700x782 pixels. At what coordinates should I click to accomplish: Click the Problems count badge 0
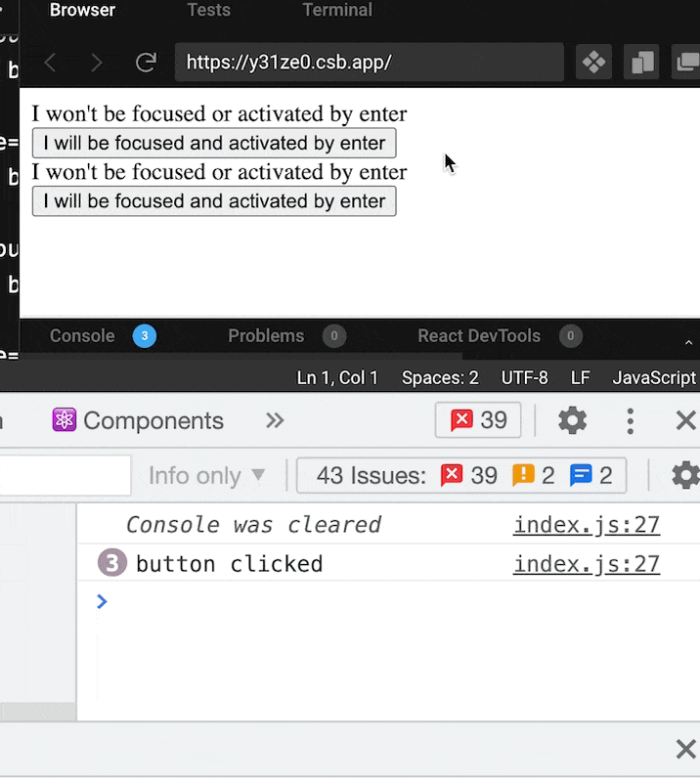pos(334,336)
